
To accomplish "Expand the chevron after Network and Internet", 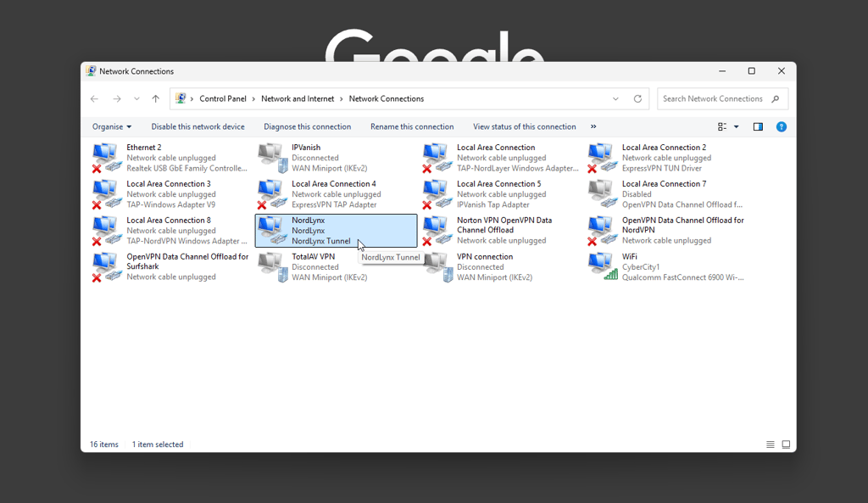I will 342,98.
